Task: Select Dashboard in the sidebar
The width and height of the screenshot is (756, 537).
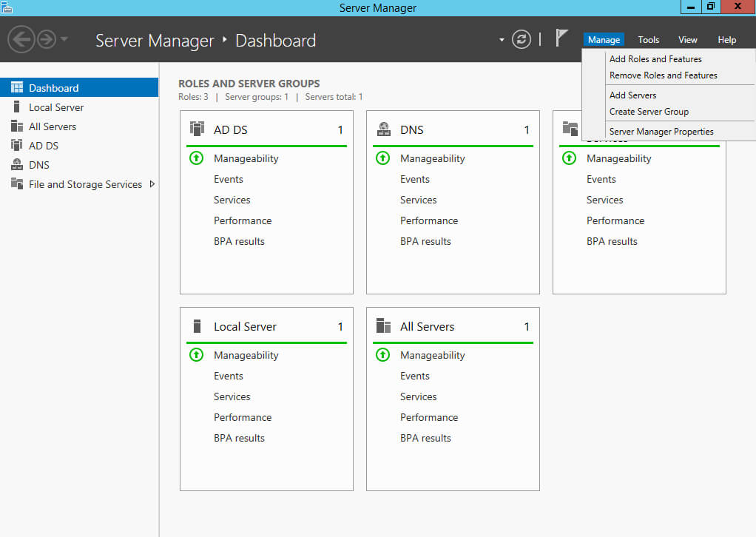Action: pos(79,88)
